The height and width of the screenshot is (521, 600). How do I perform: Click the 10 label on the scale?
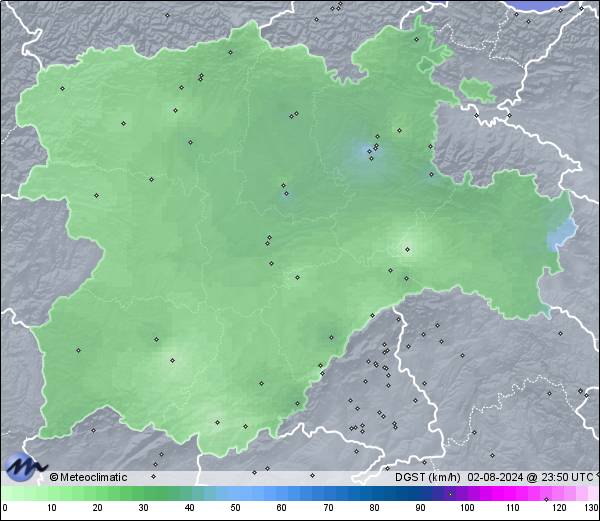[x=52, y=508]
